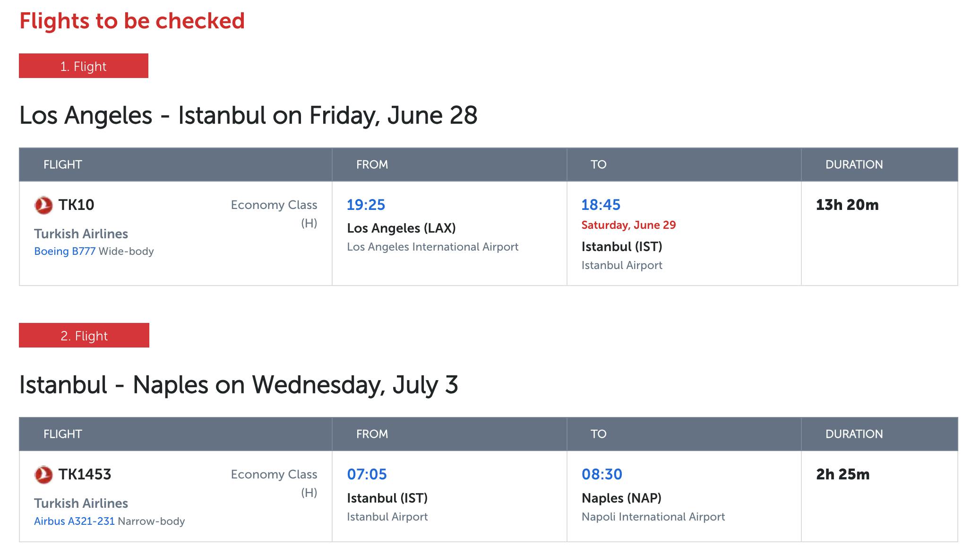The image size is (980, 556).
Task: Click the Saturday, June 29 arrival date
Action: 628,225
